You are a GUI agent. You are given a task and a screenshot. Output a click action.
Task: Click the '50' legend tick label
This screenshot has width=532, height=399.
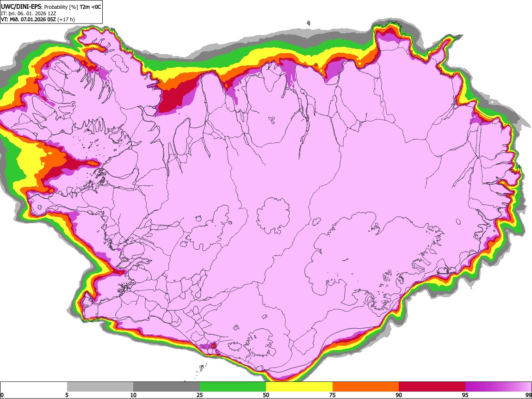tap(266, 395)
